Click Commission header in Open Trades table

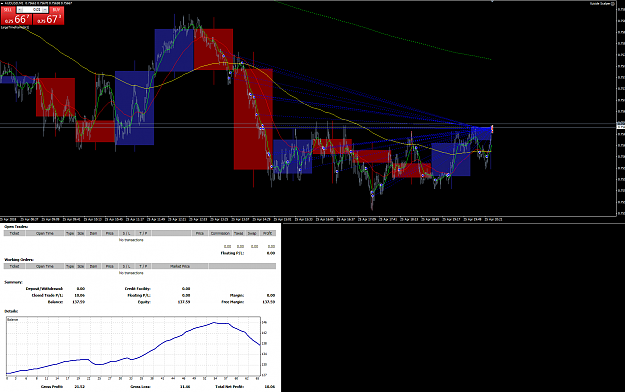pyautogui.click(x=220, y=233)
